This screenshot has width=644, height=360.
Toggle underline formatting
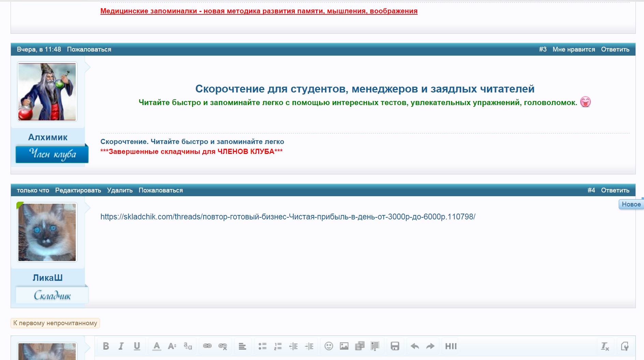click(137, 346)
